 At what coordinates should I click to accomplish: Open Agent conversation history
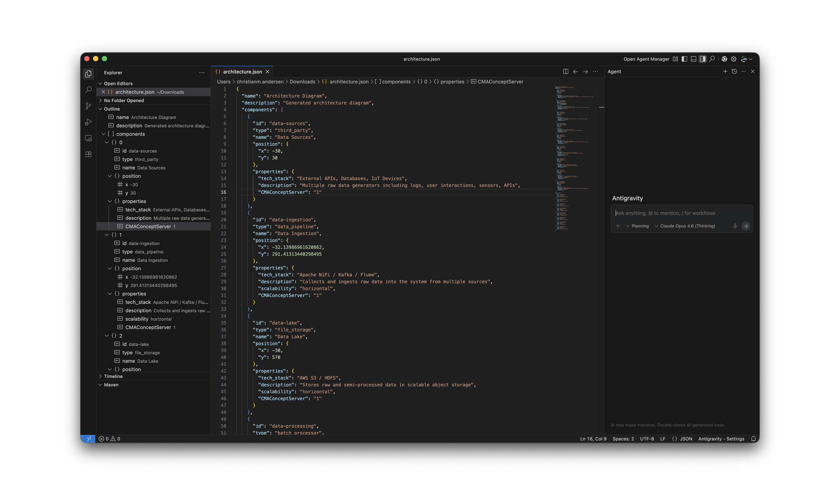734,71
